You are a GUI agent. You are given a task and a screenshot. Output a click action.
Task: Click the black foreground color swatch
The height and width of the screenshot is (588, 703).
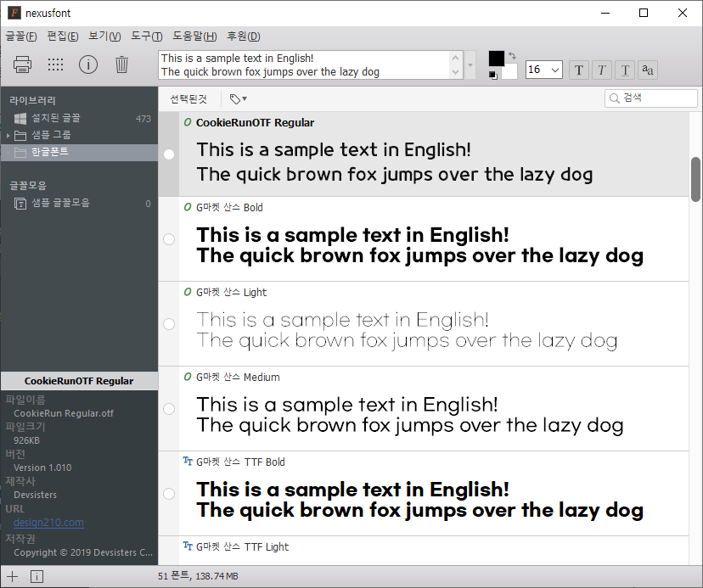click(x=497, y=59)
